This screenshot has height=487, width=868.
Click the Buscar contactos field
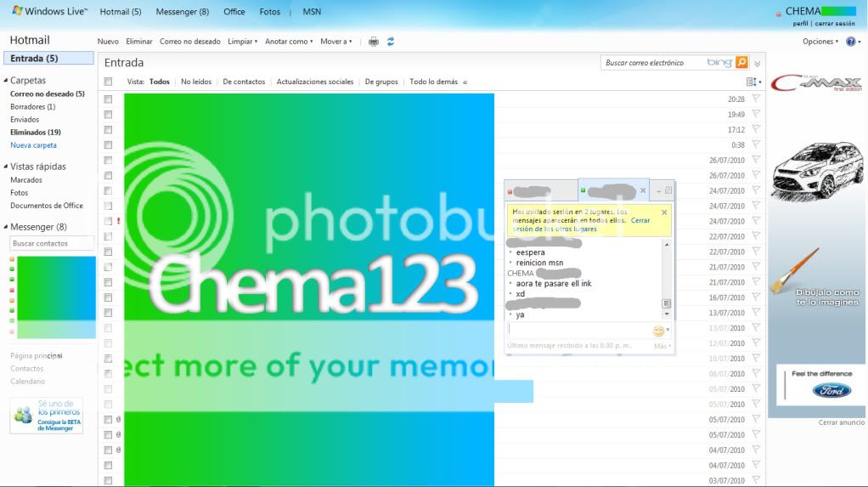click(x=52, y=243)
